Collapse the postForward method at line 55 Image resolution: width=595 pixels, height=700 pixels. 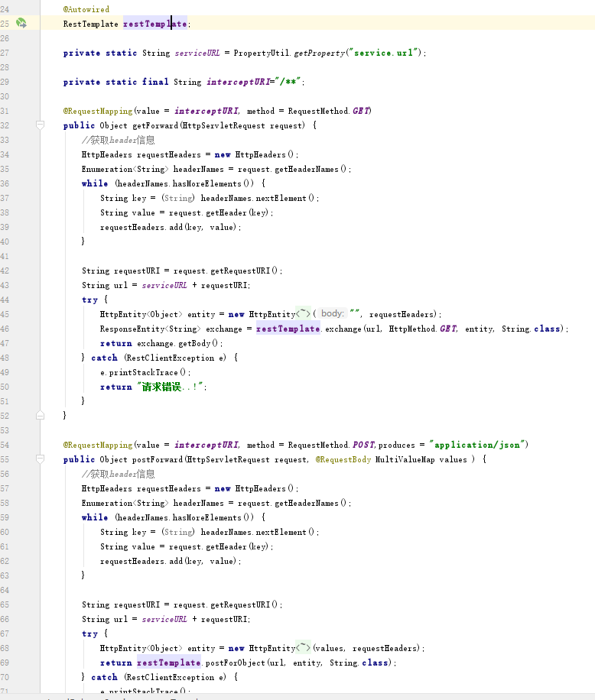[x=40, y=459]
